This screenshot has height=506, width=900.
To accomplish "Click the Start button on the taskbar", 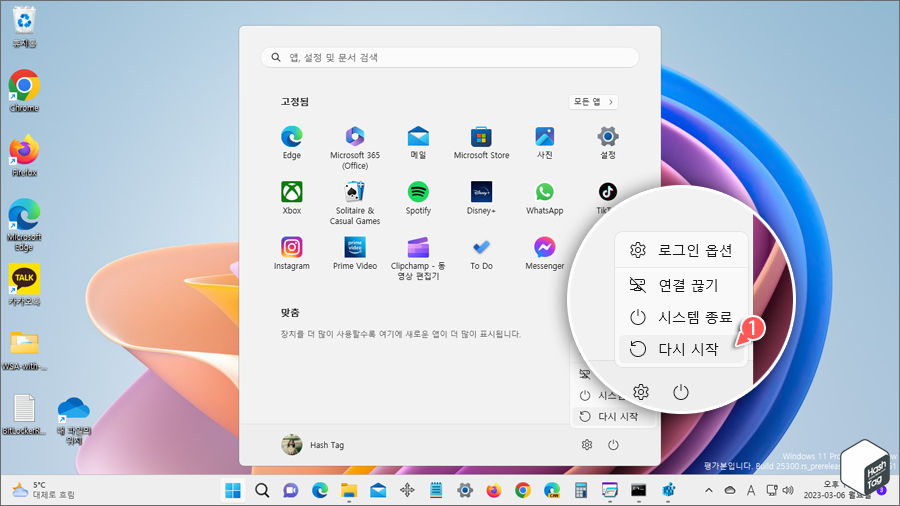I will 233,491.
